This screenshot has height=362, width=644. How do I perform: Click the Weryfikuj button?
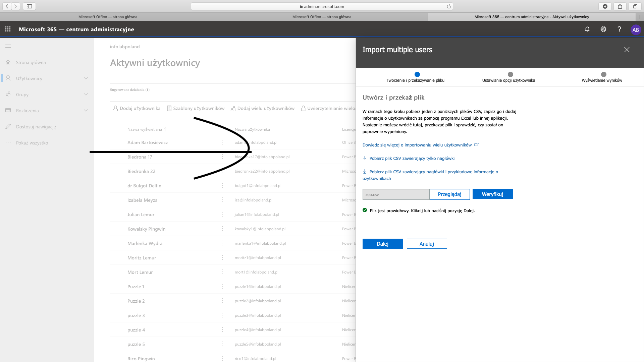tap(492, 194)
